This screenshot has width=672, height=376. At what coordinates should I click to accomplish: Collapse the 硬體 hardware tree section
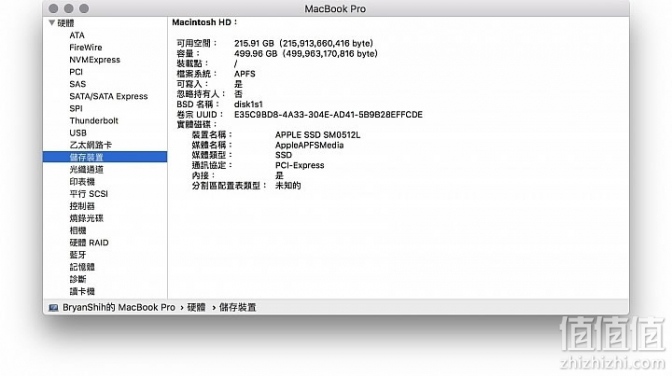tap(52, 23)
